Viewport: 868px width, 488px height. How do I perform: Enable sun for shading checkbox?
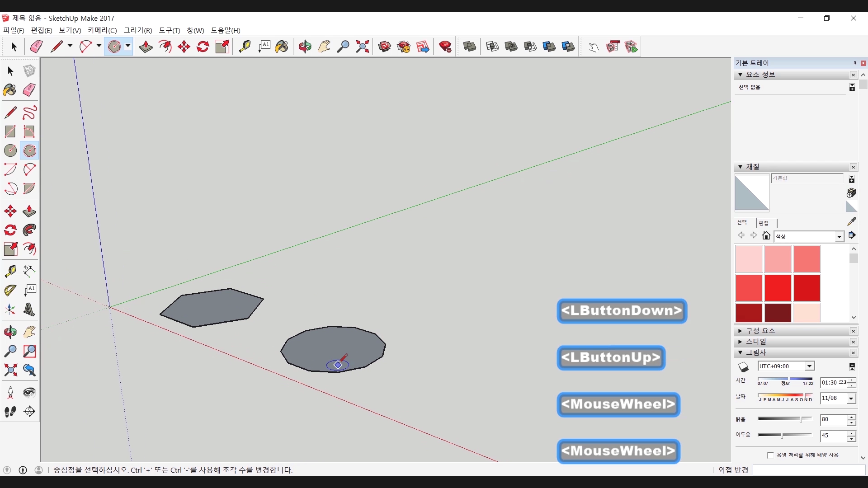770,455
